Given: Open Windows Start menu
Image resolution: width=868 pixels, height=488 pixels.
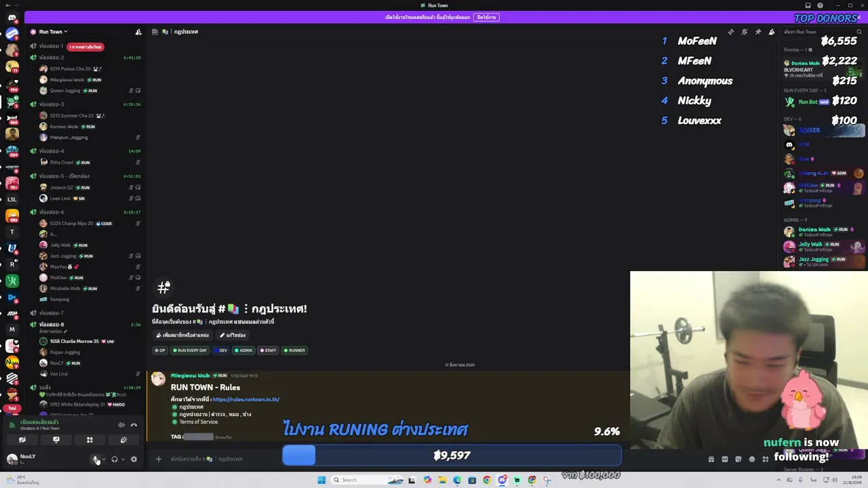Looking at the screenshot, I should tap(321, 480).
